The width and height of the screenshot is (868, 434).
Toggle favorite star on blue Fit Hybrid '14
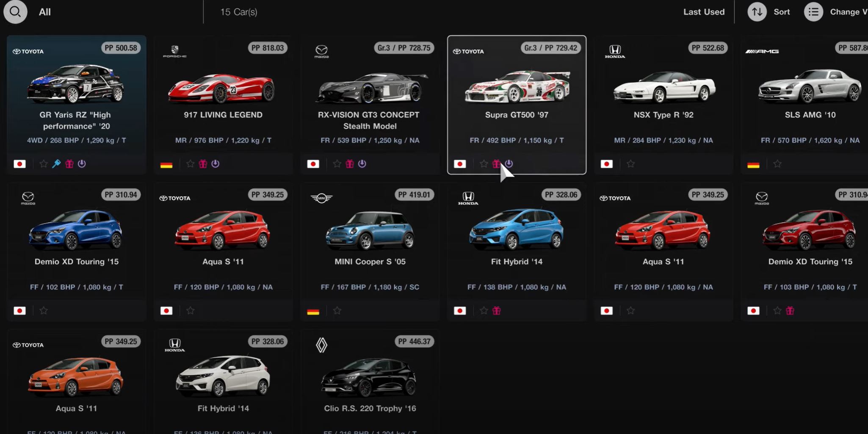coord(484,311)
